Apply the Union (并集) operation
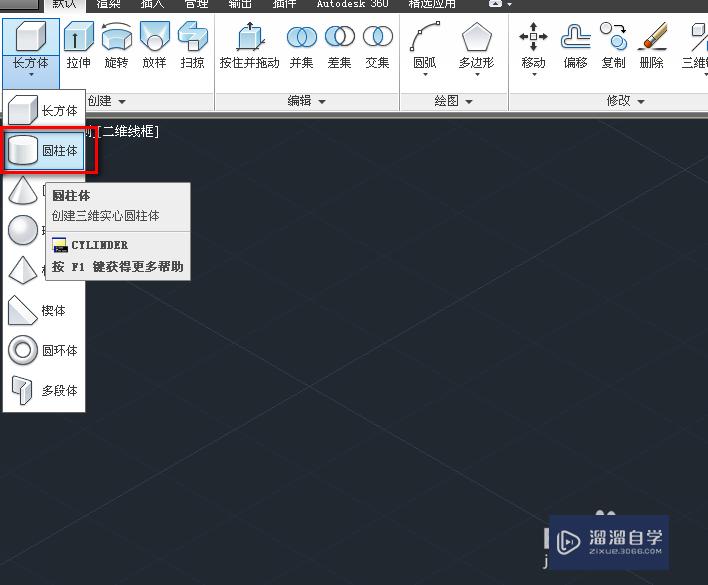Screen dimensions: 708x585 [x=302, y=45]
